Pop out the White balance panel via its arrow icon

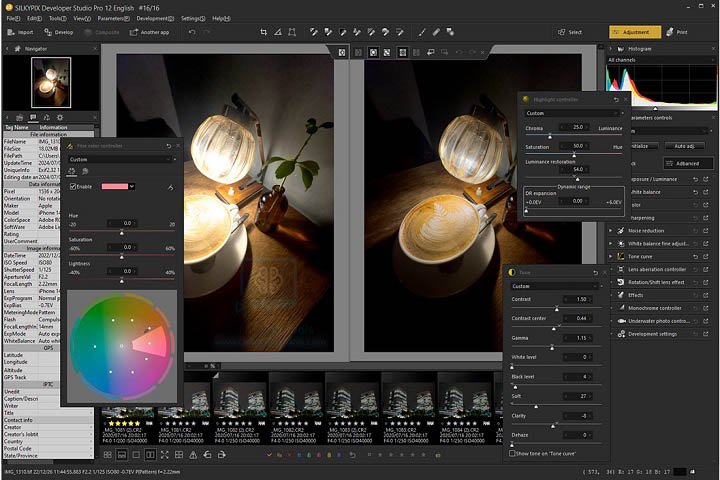coord(706,192)
